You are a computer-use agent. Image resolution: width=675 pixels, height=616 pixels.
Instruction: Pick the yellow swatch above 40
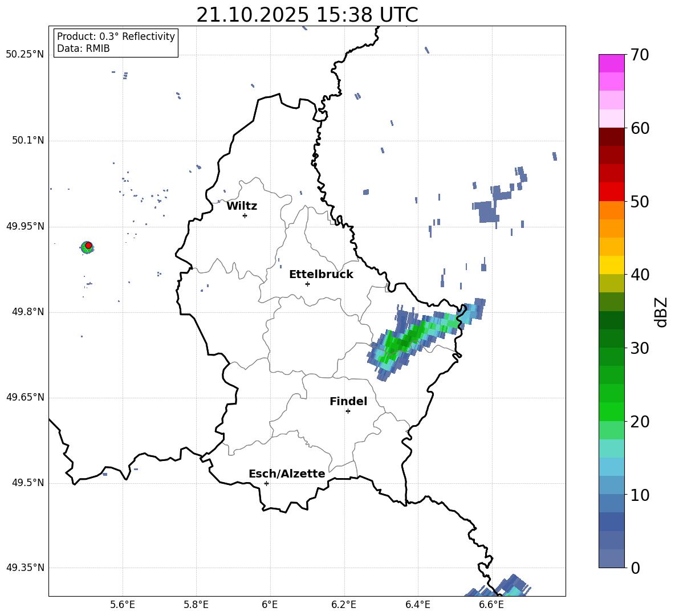(x=611, y=265)
